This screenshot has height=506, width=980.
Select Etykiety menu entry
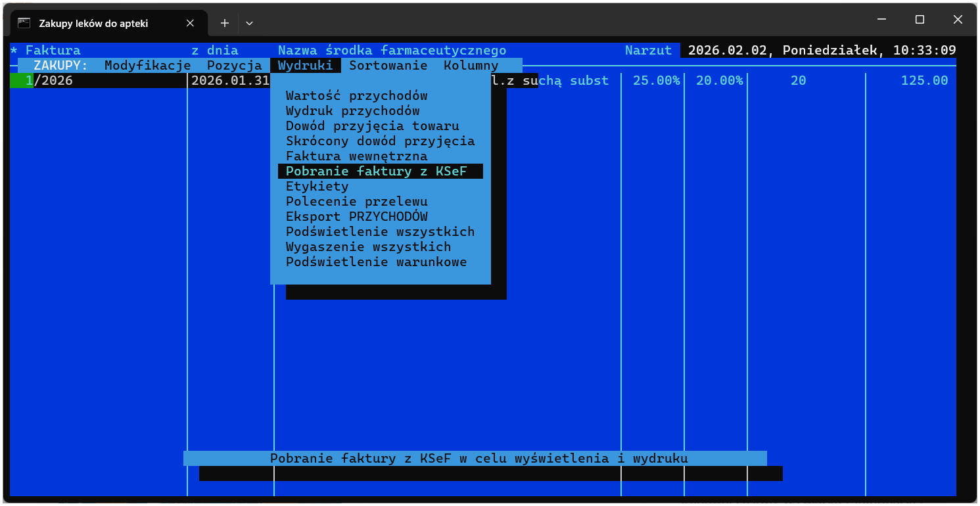317,187
